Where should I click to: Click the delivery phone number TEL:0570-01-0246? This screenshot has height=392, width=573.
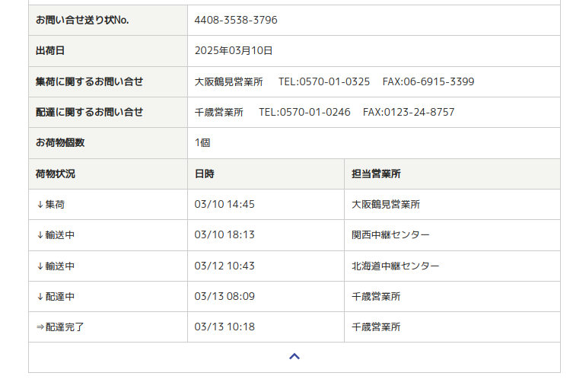(304, 112)
